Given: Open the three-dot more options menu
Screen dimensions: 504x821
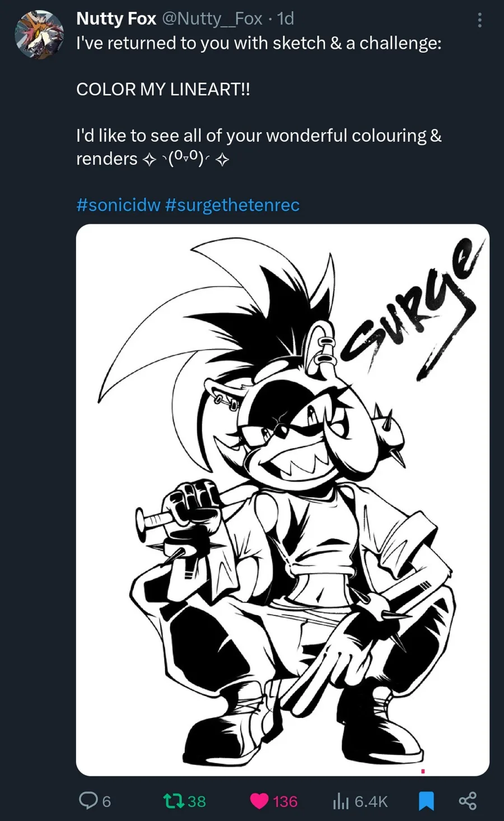Looking at the screenshot, I should point(479,21).
